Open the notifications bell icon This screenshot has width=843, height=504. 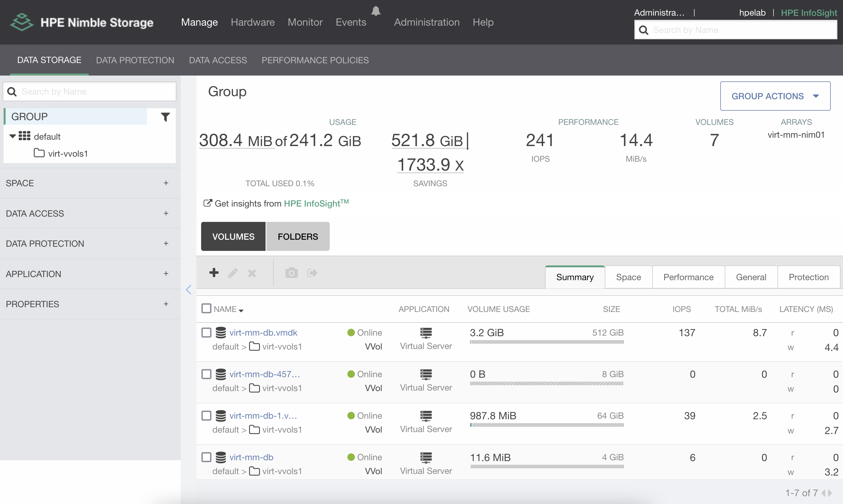coord(375,11)
